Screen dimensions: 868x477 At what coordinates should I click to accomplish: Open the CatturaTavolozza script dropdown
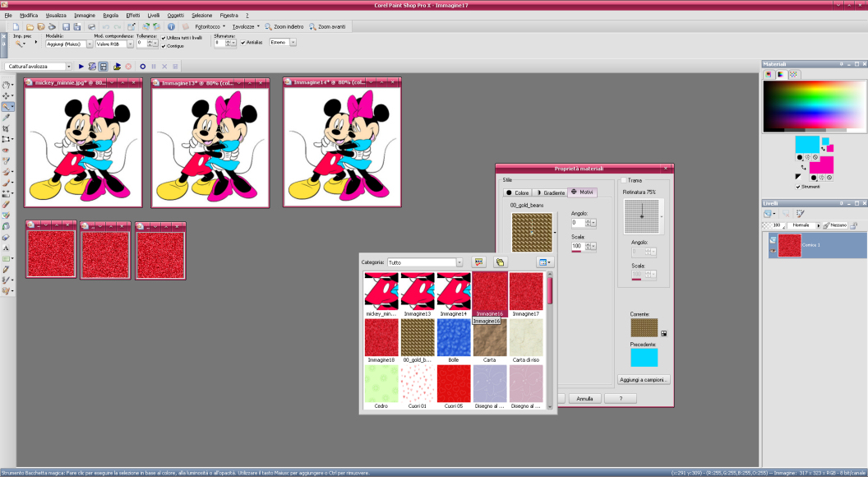click(69, 67)
